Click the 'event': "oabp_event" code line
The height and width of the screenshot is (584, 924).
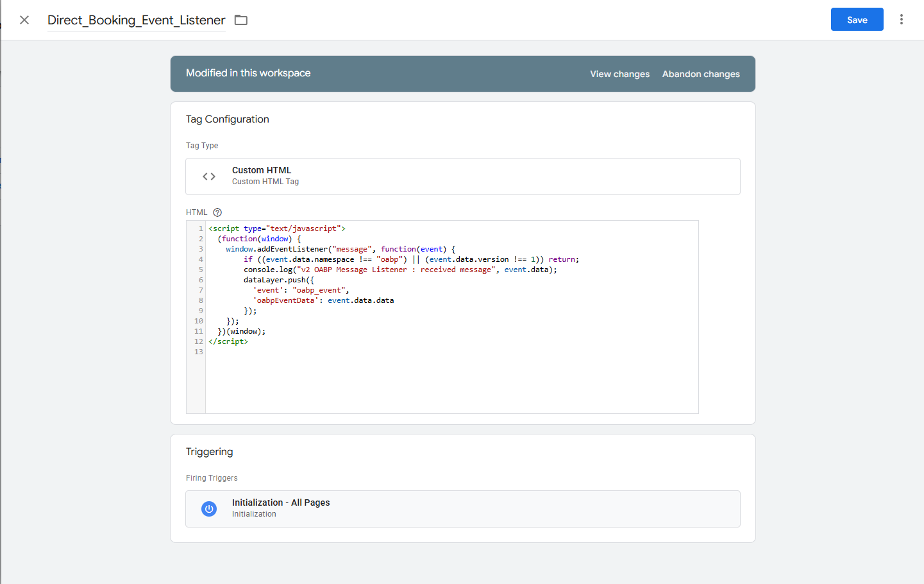click(x=301, y=290)
